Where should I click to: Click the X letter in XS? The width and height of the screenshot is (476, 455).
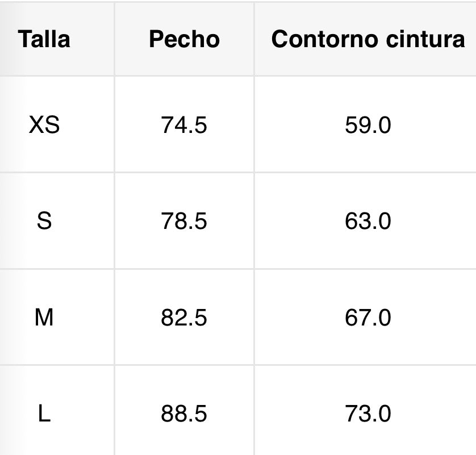point(36,124)
